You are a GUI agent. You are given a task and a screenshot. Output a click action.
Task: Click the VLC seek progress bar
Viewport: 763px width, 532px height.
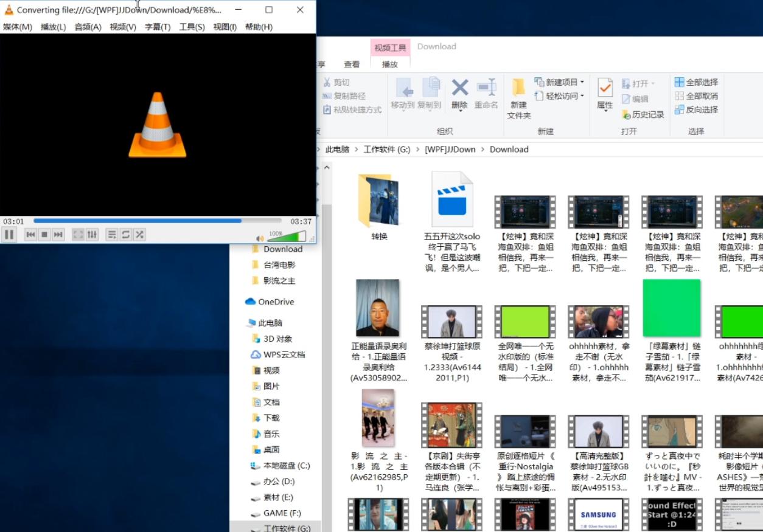pyautogui.click(x=157, y=221)
